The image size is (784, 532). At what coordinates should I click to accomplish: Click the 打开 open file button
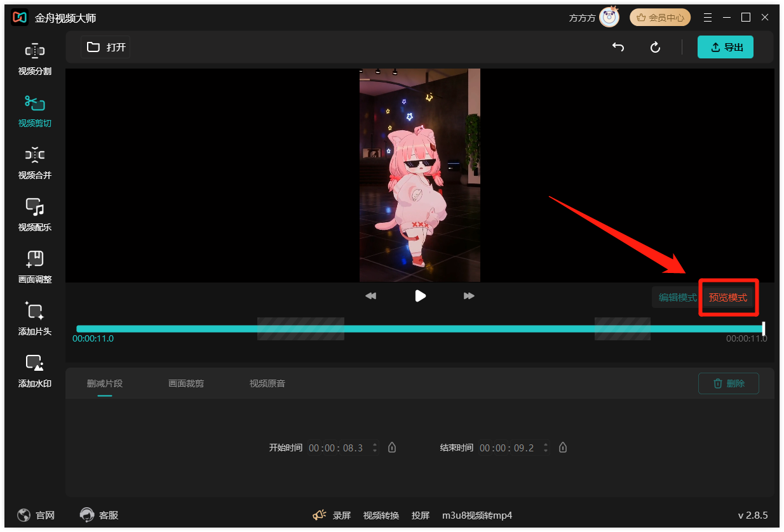click(106, 47)
